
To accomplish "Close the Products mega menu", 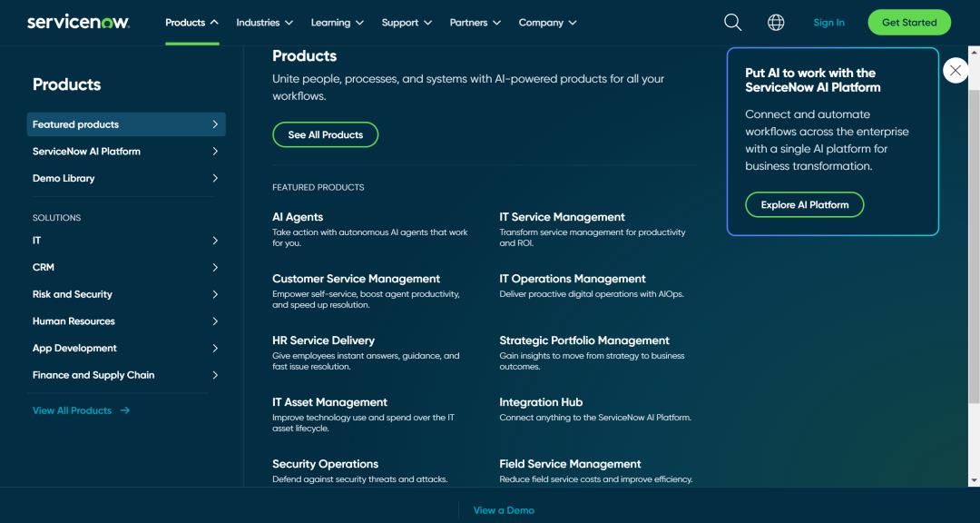I will click(955, 70).
